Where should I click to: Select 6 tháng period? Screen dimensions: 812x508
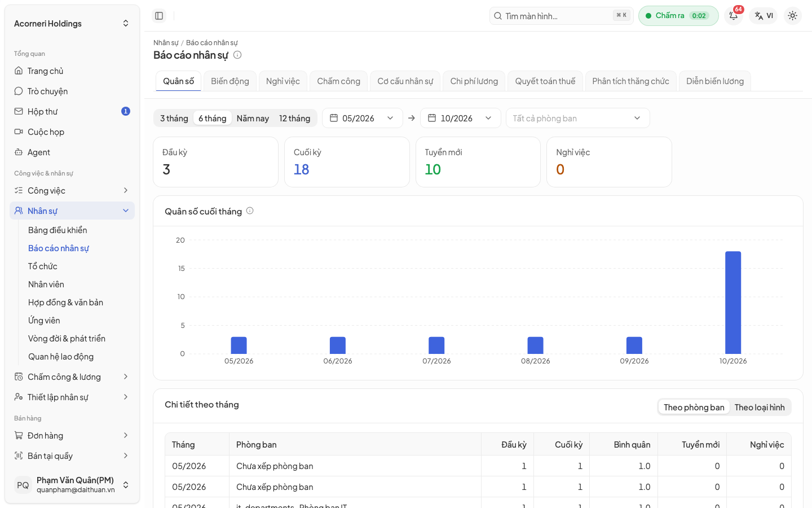coord(212,118)
